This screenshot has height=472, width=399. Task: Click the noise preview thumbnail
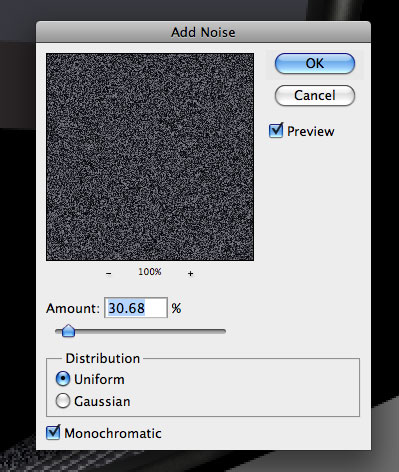[x=150, y=157]
